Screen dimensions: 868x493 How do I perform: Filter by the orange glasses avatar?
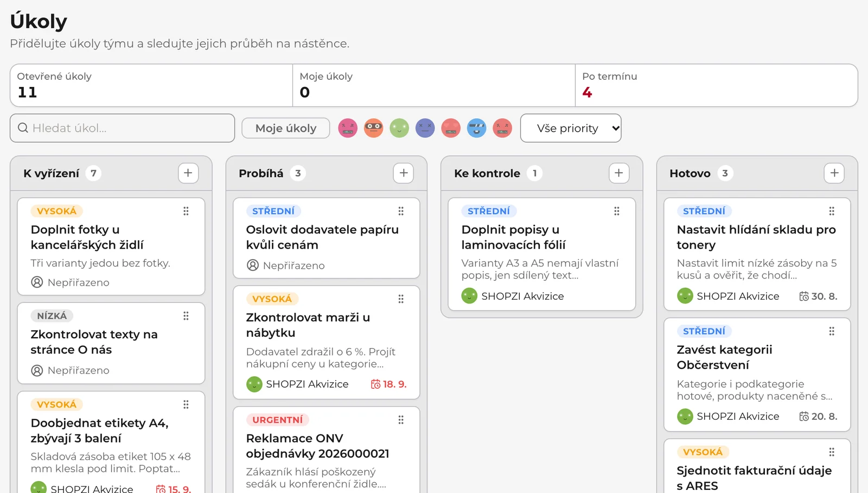[x=373, y=128]
